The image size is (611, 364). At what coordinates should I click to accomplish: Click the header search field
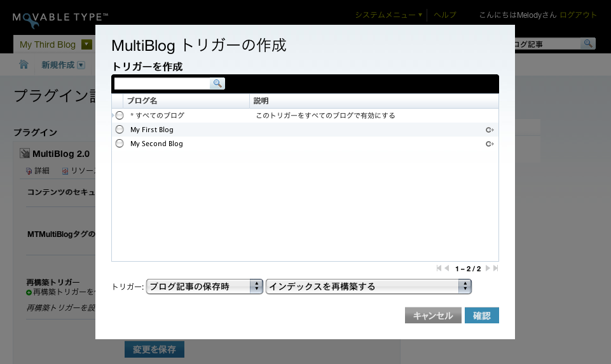[x=547, y=44]
